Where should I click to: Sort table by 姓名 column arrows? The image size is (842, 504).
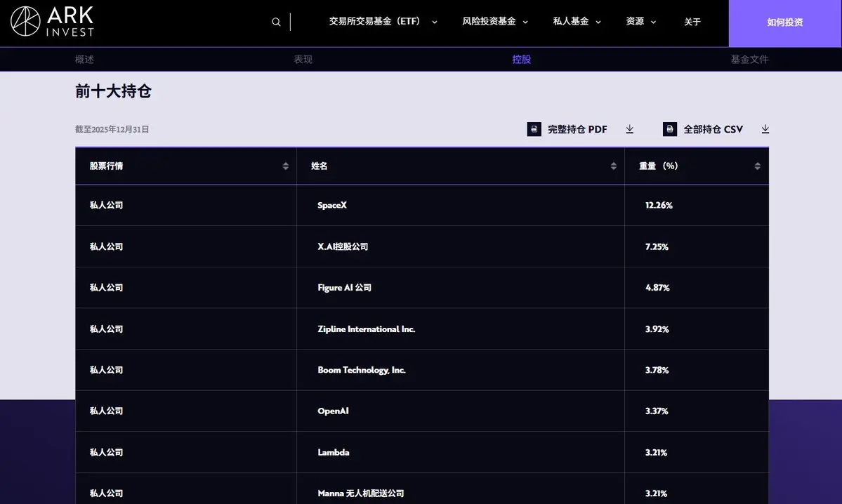pyautogui.click(x=613, y=166)
